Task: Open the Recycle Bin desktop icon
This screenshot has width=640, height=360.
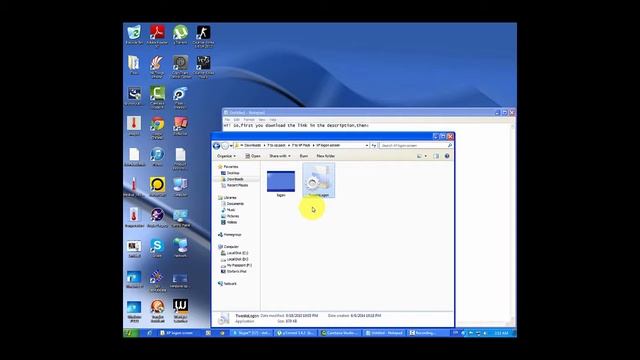Action: [134, 34]
